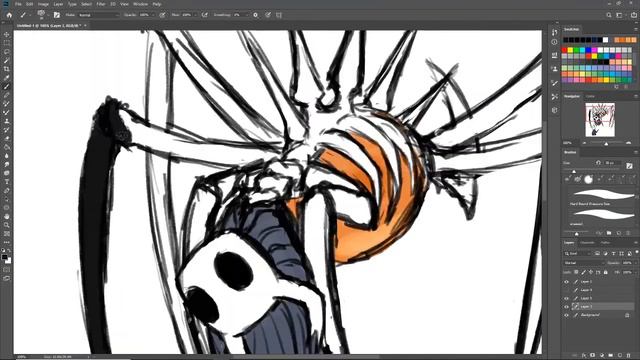Image resolution: width=640 pixels, height=360 pixels.
Task: Open the Swatches panel menu
Action: (636, 29)
